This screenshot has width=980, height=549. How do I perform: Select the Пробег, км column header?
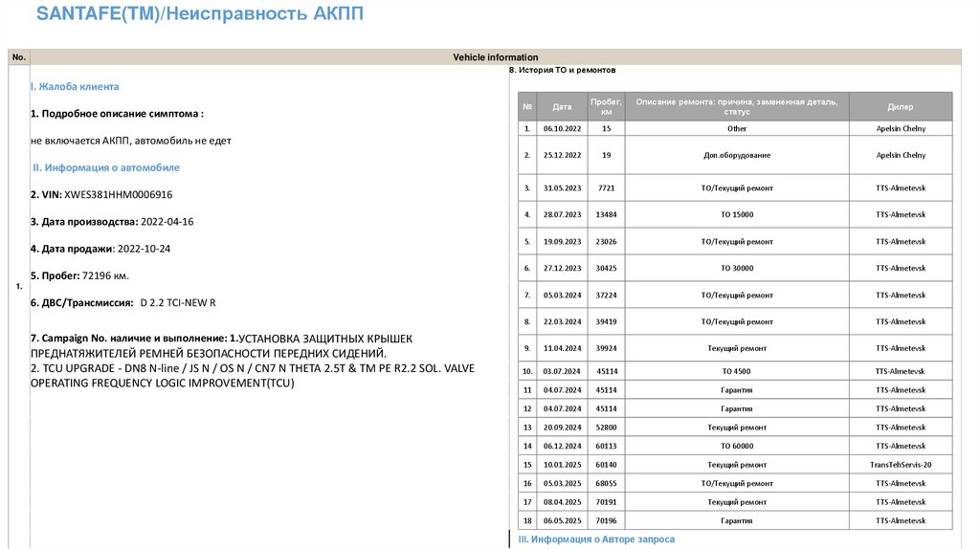[x=606, y=107]
